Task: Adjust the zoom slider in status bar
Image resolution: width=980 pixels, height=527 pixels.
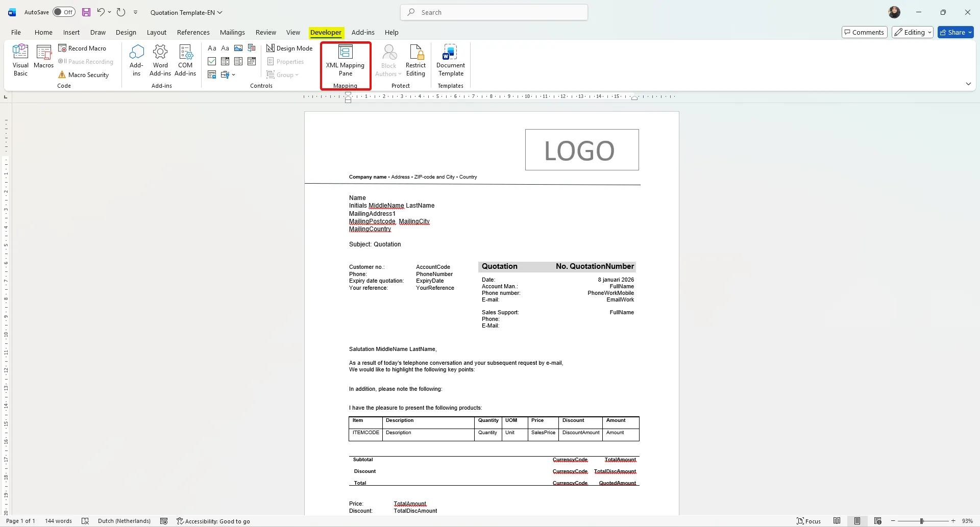Action: (922, 521)
